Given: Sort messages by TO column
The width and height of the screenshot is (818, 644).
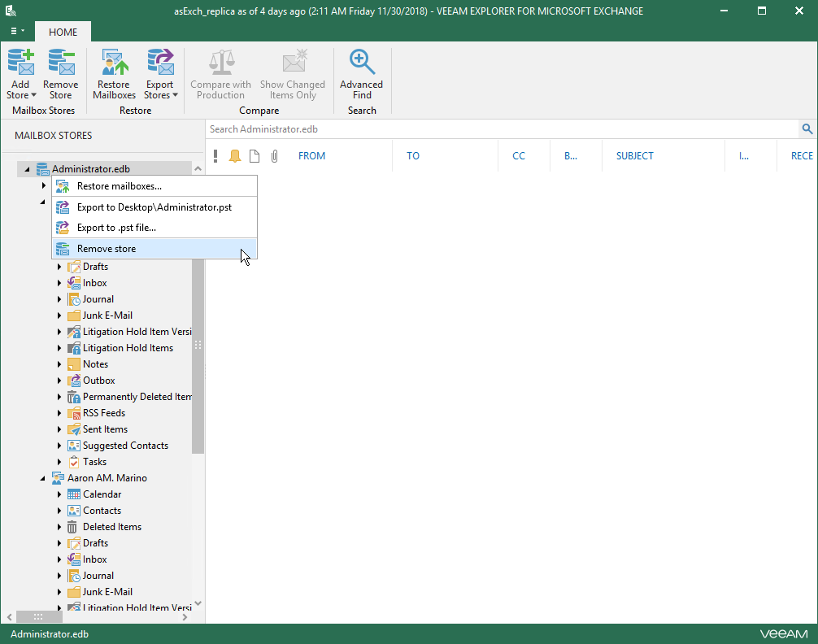Looking at the screenshot, I should pos(413,155).
